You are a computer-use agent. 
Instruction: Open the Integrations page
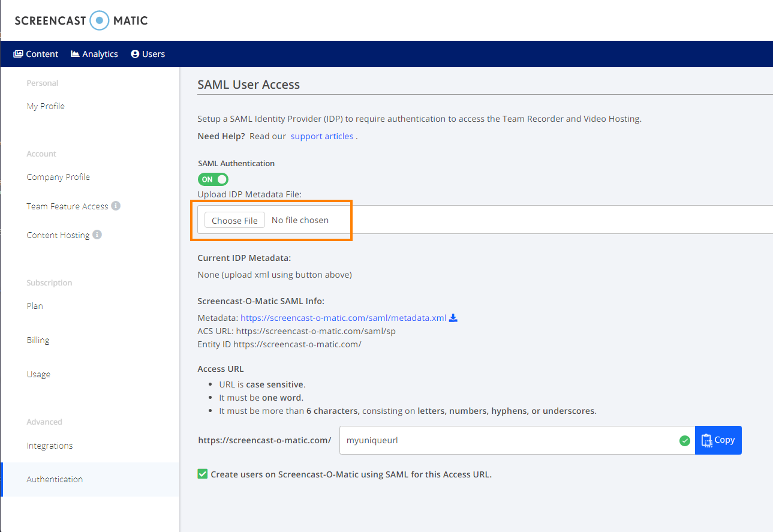(x=50, y=446)
